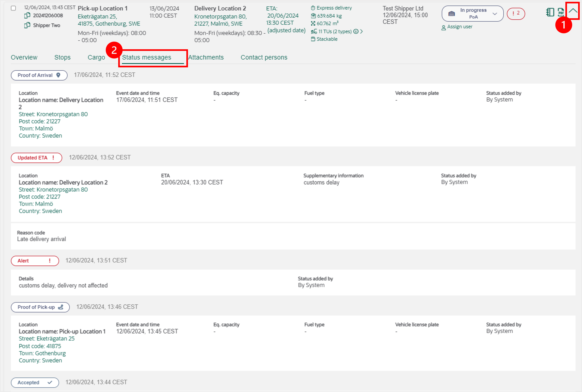The height and width of the screenshot is (392, 582).
Task: Click timestamp 17/06/2024, 11:52 CEST
Action: coord(104,75)
